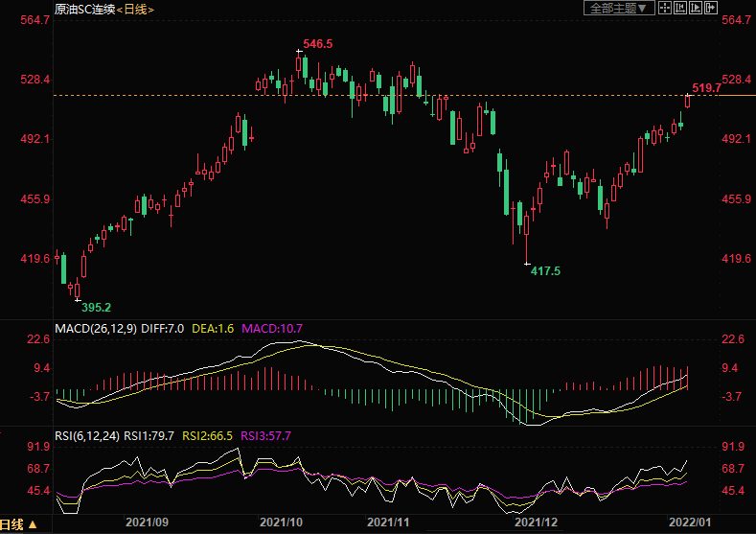Click the playback chart icon
Viewport: 756px width, 534px height.
[696, 8]
